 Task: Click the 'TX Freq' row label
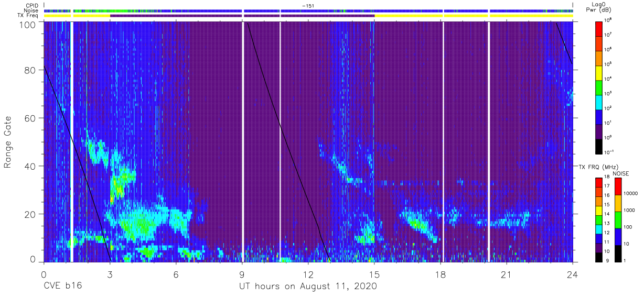pos(28,16)
